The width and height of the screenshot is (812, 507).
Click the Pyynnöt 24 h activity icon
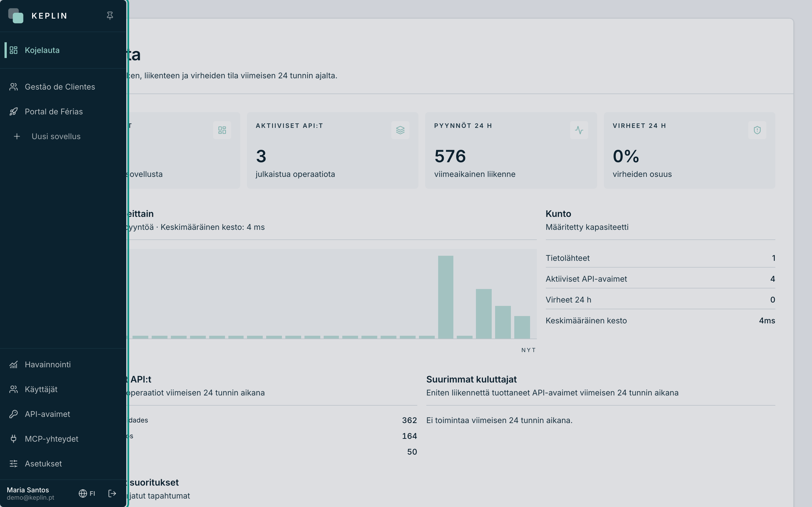coord(579,130)
